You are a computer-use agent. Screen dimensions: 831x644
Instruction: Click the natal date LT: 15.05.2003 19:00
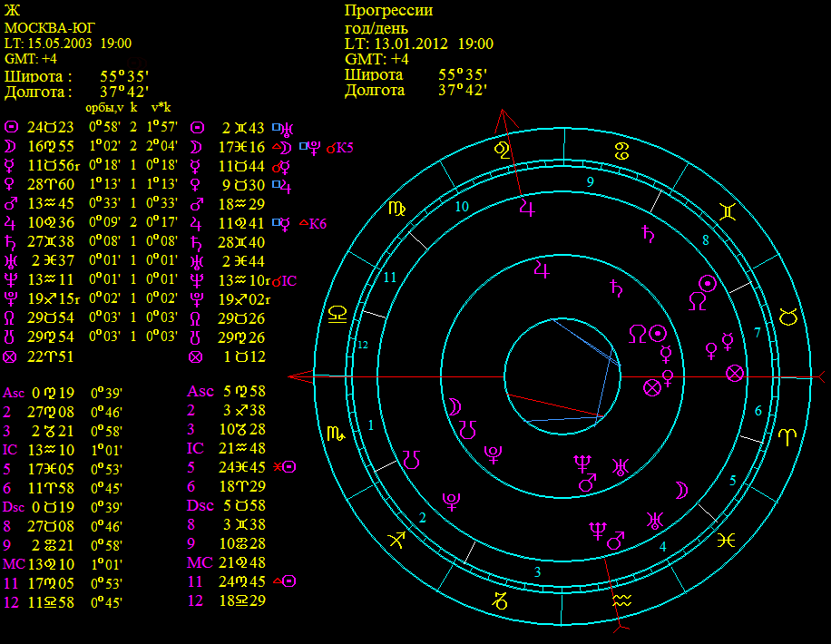[x=68, y=43]
